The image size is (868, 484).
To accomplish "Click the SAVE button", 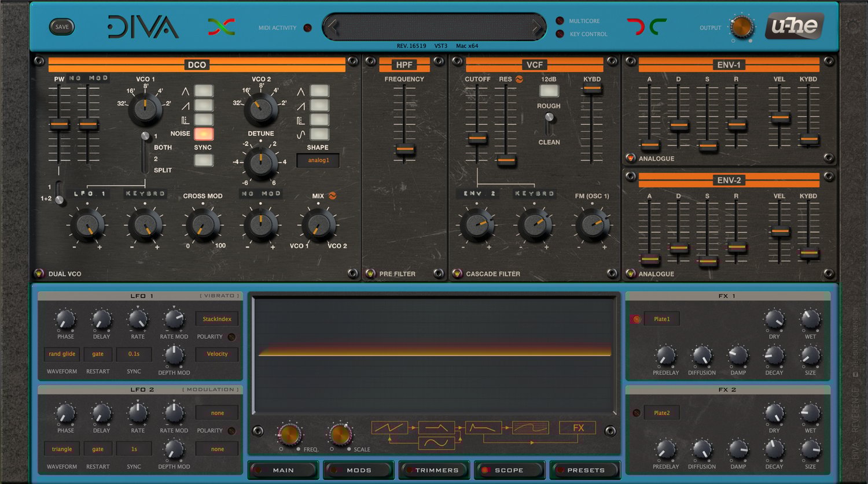I will tap(62, 27).
